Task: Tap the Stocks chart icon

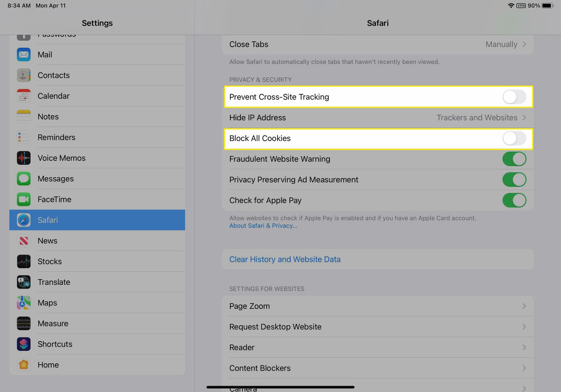Action: 24,261
